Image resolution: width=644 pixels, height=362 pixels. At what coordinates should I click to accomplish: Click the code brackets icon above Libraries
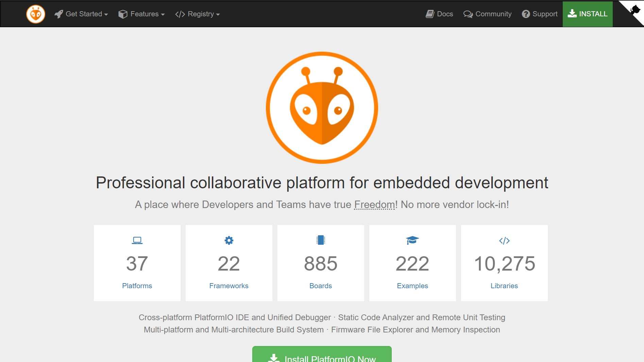pos(504,241)
